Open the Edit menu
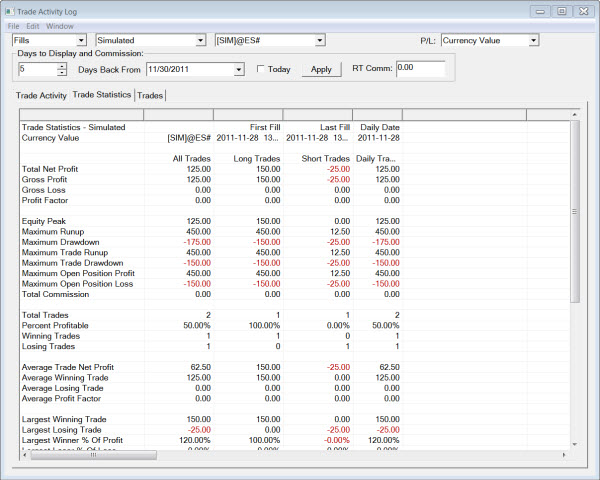The width and height of the screenshot is (600, 480). (x=33, y=25)
